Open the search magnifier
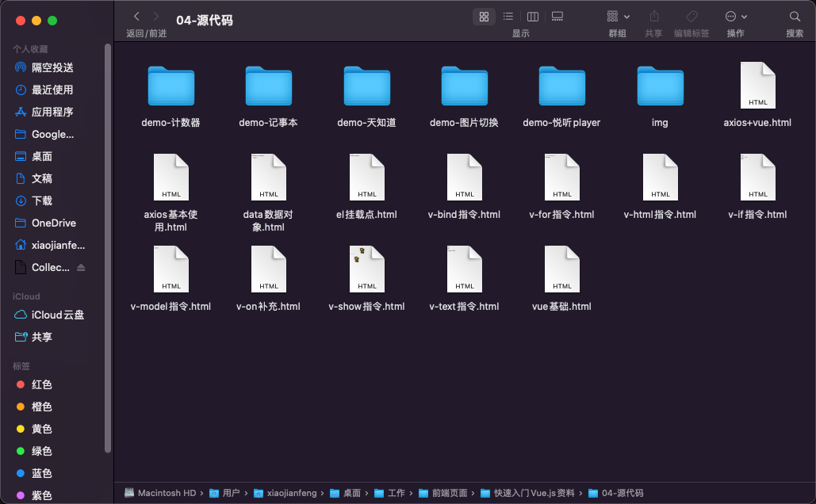 coord(795,17)
